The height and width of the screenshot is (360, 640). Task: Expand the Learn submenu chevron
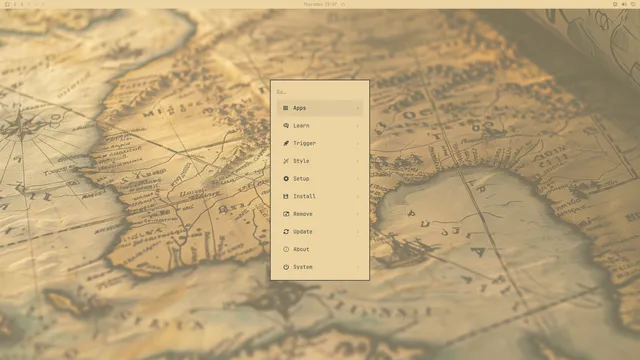pyautogui.click(x=358, y=126)
